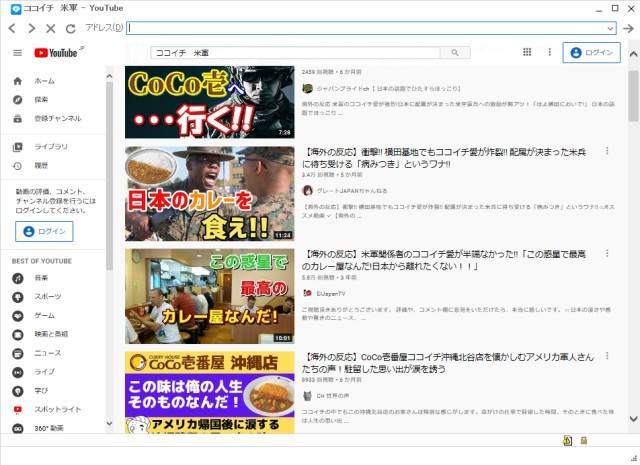Click page scrollbar down chevron
This screenshot has height=465, width=640.
point(633,418)
